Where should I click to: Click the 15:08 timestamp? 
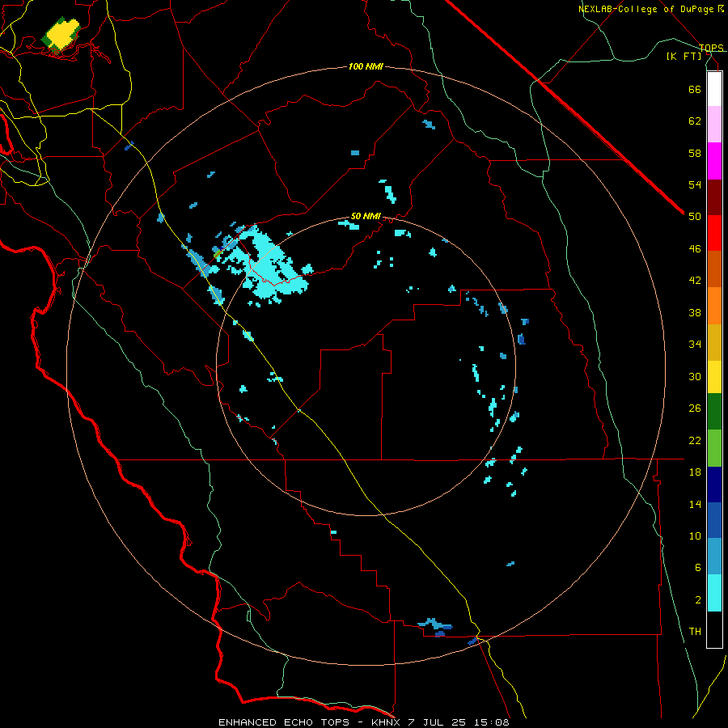point(492,722)
